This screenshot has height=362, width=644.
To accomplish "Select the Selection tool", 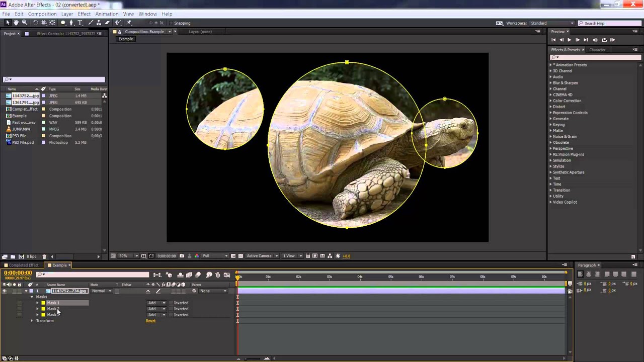I will point(8,23).
